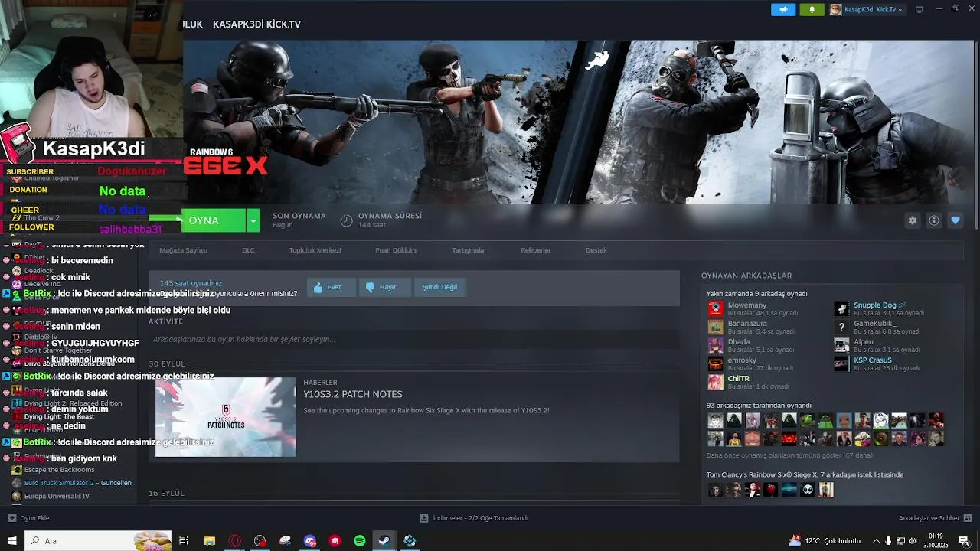Select Escape the Backrooms in library
The height and width of the screenshot is (551, 980).
(x=59, y=470)
